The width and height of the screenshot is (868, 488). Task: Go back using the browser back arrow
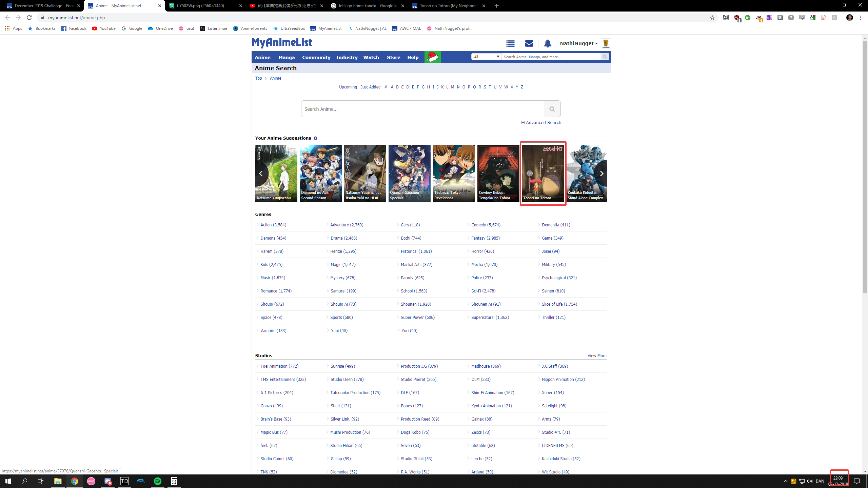[7, 18]
